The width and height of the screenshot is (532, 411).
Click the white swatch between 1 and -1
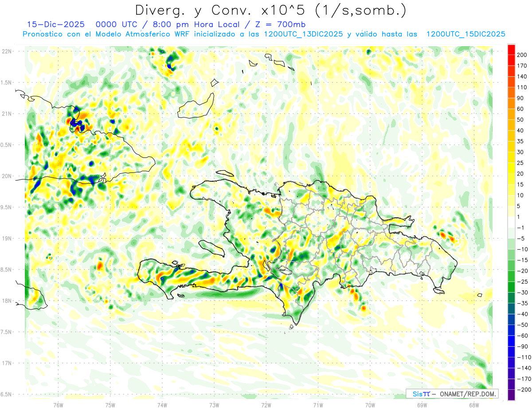511,222
